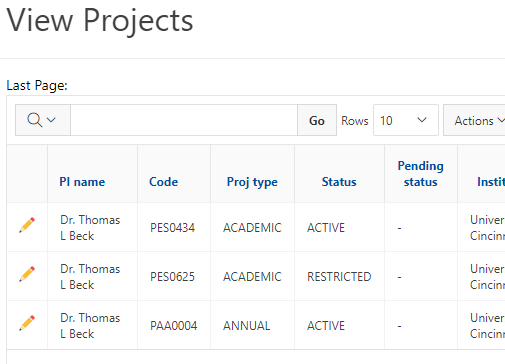The height and width of the screenshot is (364, 505).
Task: Click Dr. Thomas L Beck in PAA0004 row
Action: click(x=90, y=326)
